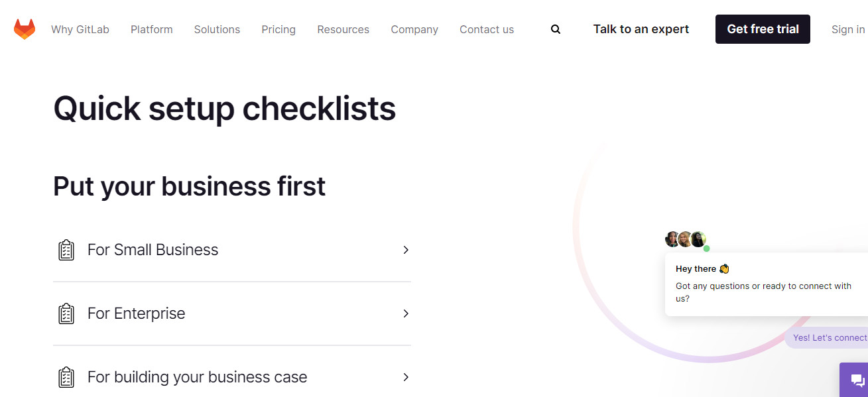Open the Company menu
This screenshot has width=868, height=397.
coord(414,29)
